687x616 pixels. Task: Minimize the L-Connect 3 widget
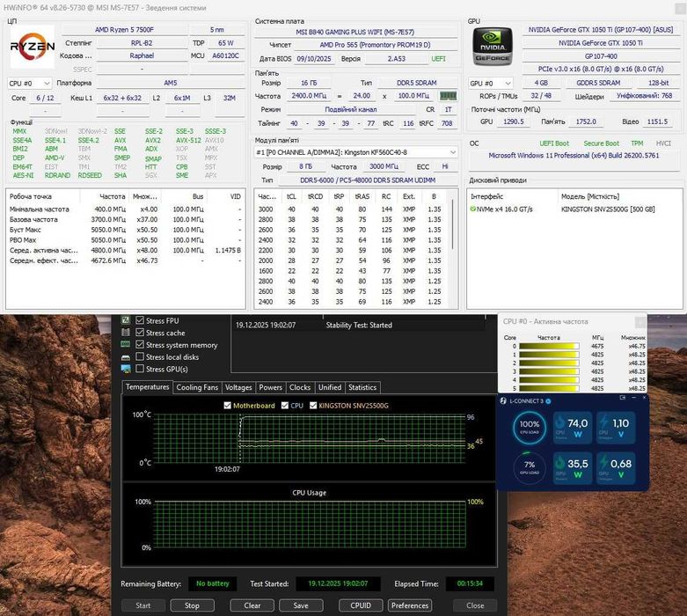[x=633, y=397]
